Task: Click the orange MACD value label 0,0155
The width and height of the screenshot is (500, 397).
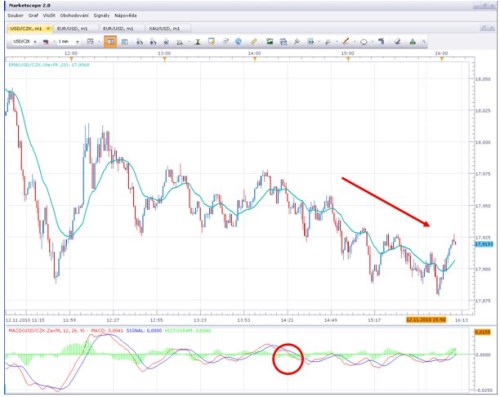Action: coord(483,332)
